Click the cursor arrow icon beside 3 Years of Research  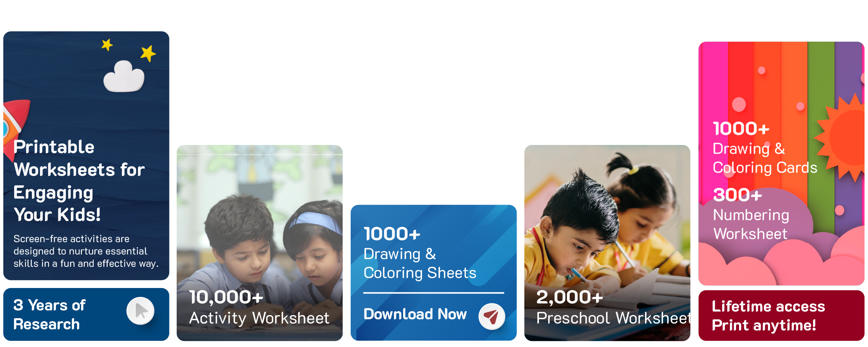(140, 311)
